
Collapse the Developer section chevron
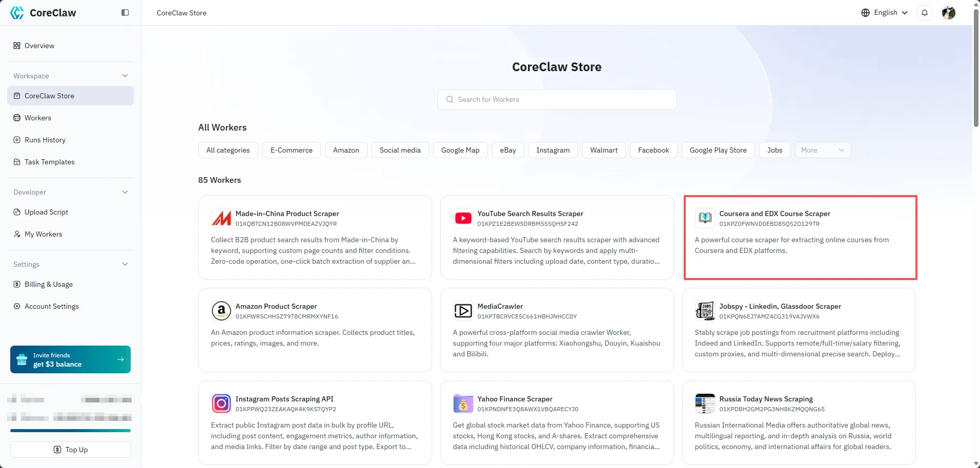pos(125,192)
